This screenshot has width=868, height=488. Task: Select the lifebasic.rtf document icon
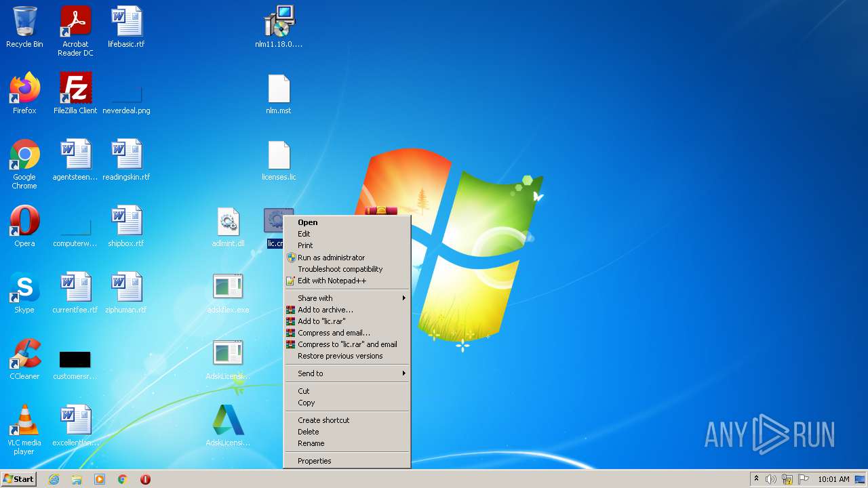click(x=126, y=27)
